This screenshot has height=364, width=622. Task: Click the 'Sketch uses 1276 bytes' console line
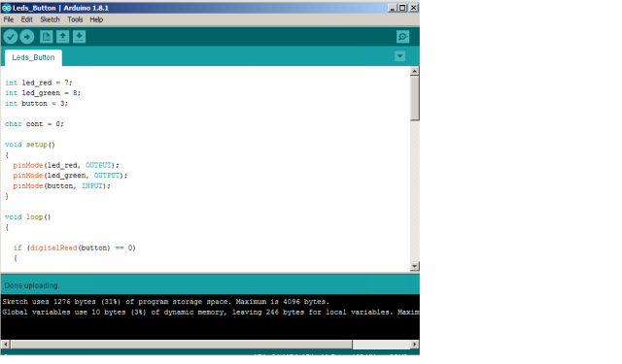tap(166, 302)
